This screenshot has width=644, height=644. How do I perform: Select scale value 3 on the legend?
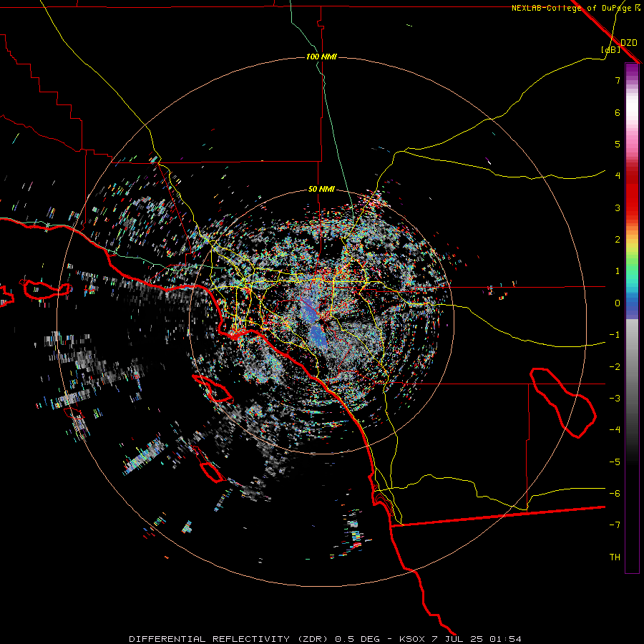click(618, 208)
